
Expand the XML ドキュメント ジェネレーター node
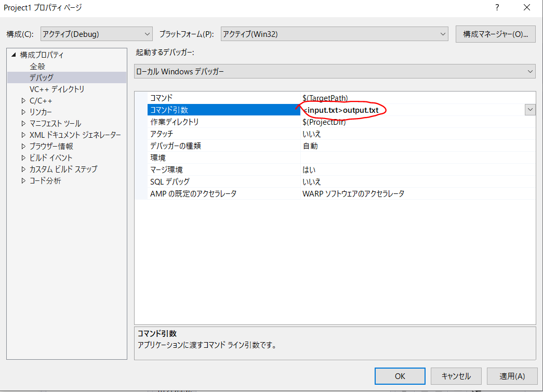click(x=23, y=135)
